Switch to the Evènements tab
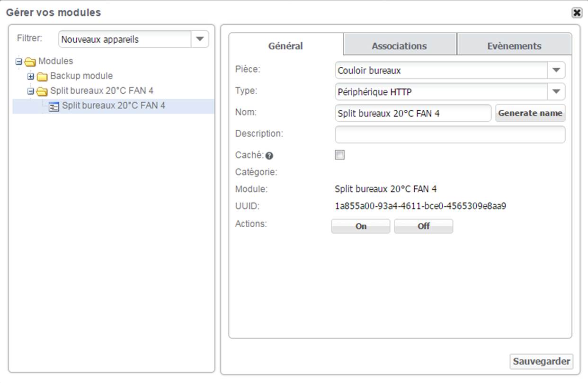The height and width of the screenshot is (383, 588). (514, 46)
